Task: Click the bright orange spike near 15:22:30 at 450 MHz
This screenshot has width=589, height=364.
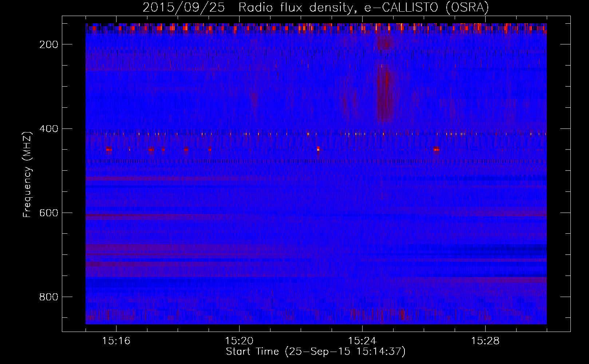Action: click(x=318, y=149)
